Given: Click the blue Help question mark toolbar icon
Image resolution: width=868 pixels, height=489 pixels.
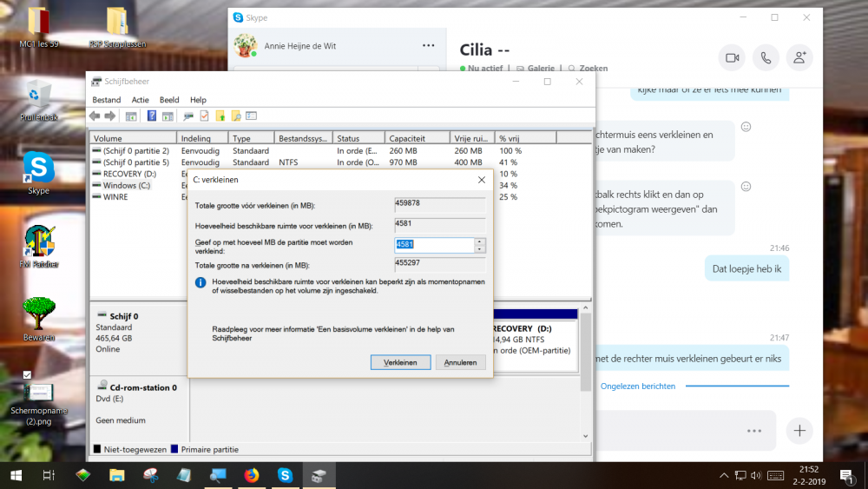Looking at the screenshot, I should (x=151, y=116).
